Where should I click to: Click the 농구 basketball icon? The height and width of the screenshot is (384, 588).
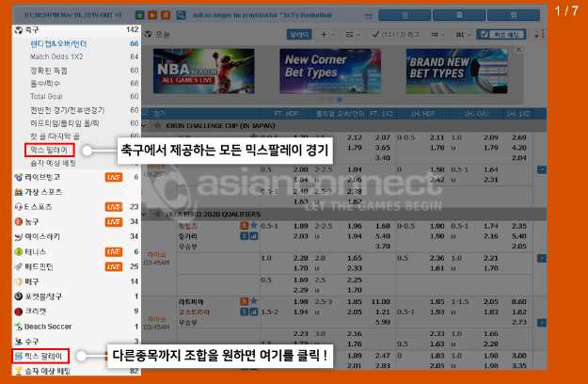(19, 221)
